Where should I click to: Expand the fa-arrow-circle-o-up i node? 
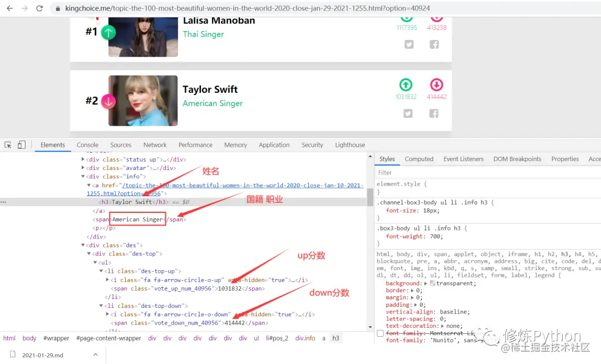(x=107, y=280)
